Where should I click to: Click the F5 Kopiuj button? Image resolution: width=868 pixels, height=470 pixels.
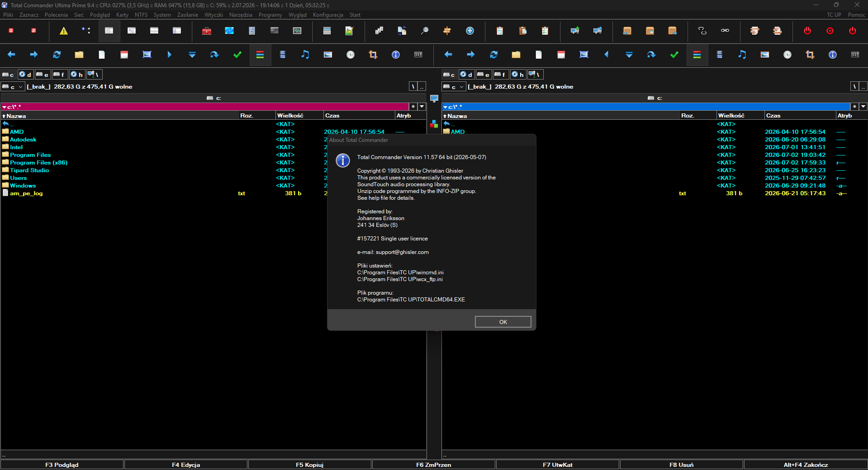pos(310,465)
